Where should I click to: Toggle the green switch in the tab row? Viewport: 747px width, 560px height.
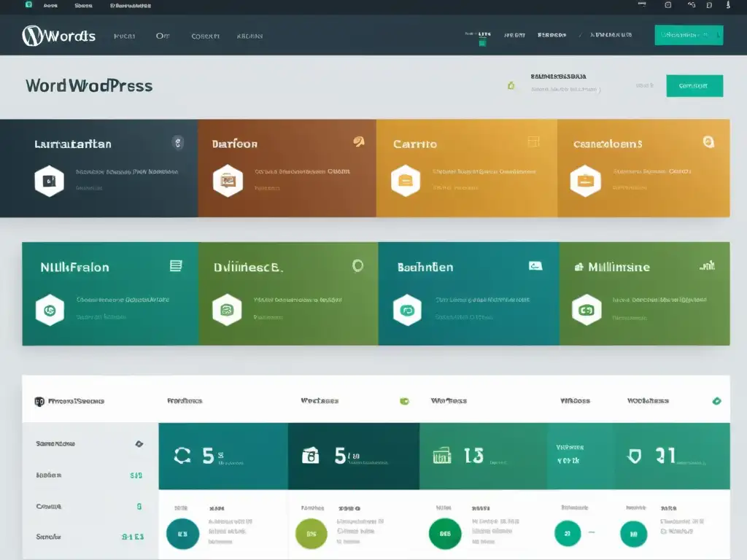[404, 402]
